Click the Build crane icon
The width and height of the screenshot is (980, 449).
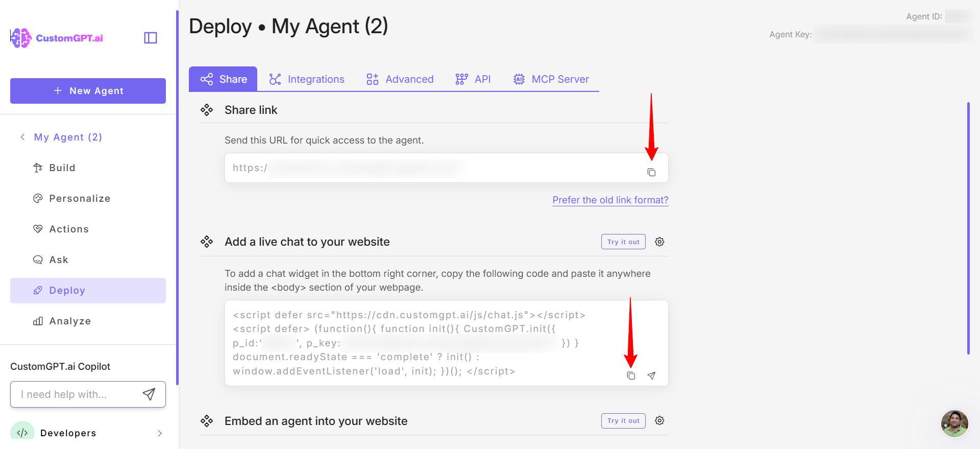tap(38, 168)
